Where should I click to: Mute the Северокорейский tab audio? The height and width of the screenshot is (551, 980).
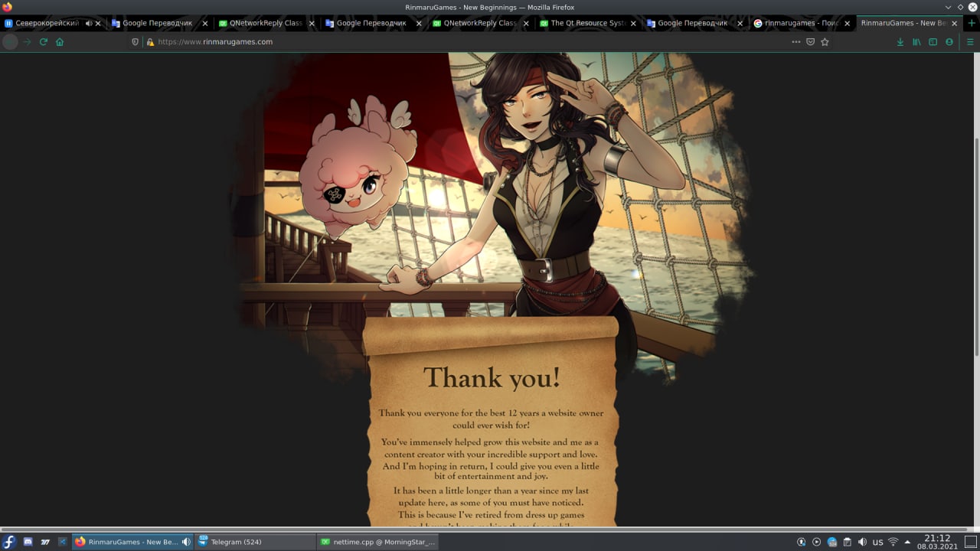pos(89,23)
